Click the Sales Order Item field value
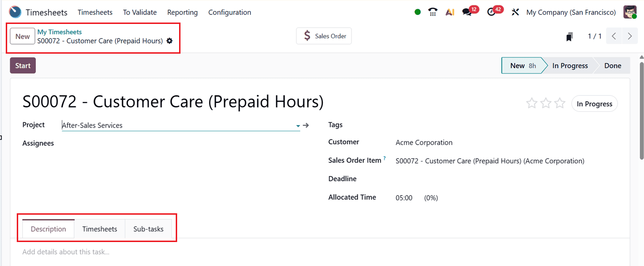This screenshot has width=644, height=266. point(490,161)
